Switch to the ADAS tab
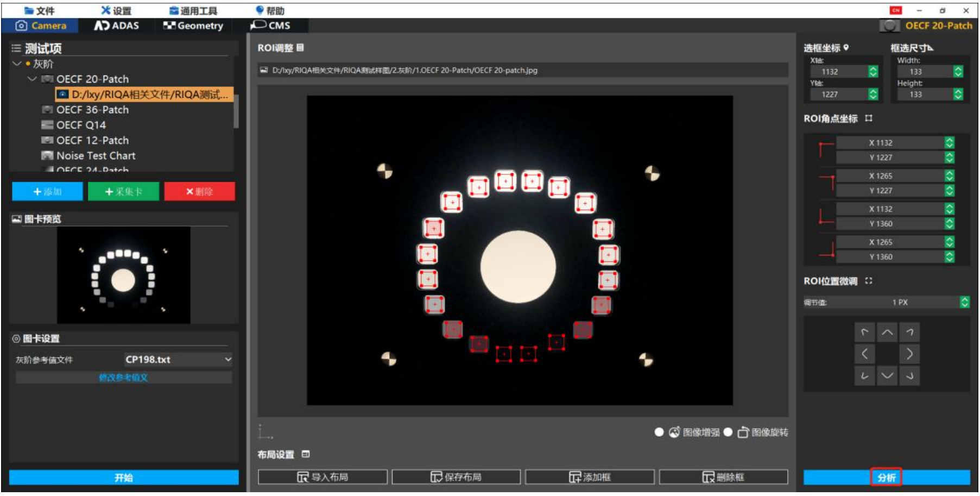This screenshot has width=980, height=496. click(x=117, y=26)
